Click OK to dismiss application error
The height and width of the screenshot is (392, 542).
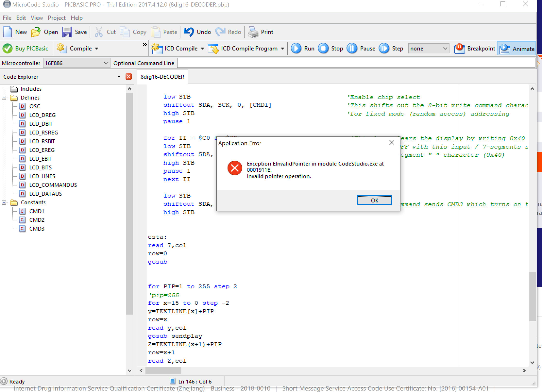374,200
